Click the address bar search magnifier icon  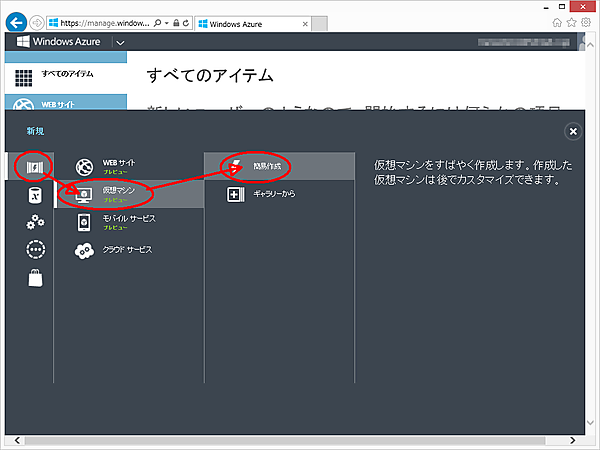point(157,23)
